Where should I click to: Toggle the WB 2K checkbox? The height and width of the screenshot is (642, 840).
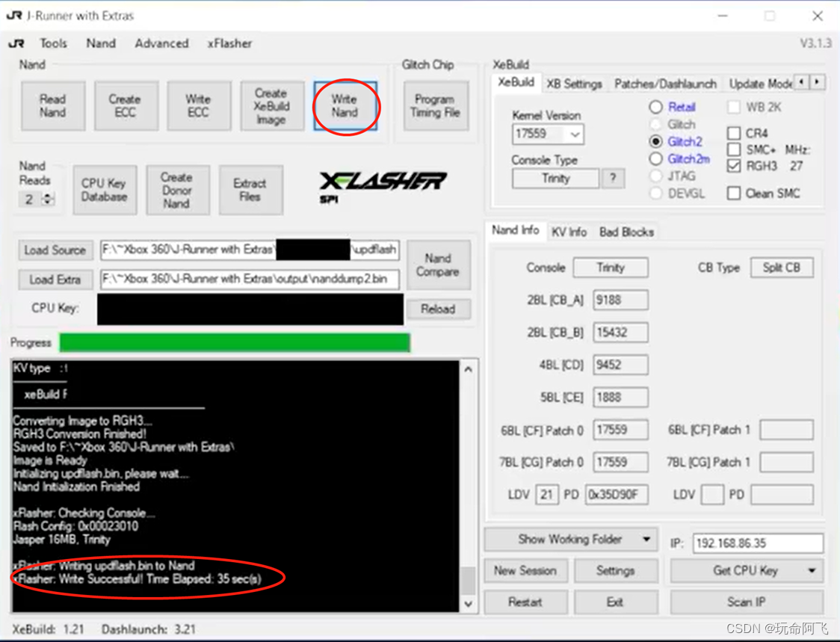734,107
